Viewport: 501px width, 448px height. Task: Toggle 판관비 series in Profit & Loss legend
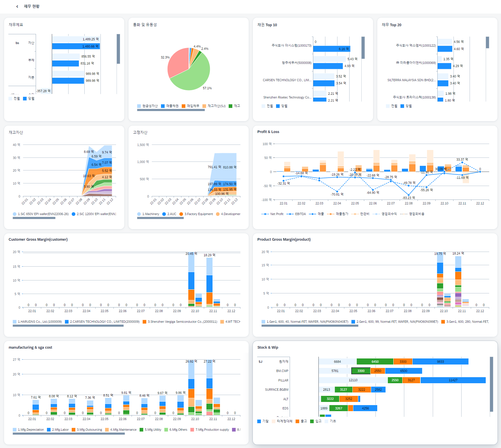coord(360,214)
